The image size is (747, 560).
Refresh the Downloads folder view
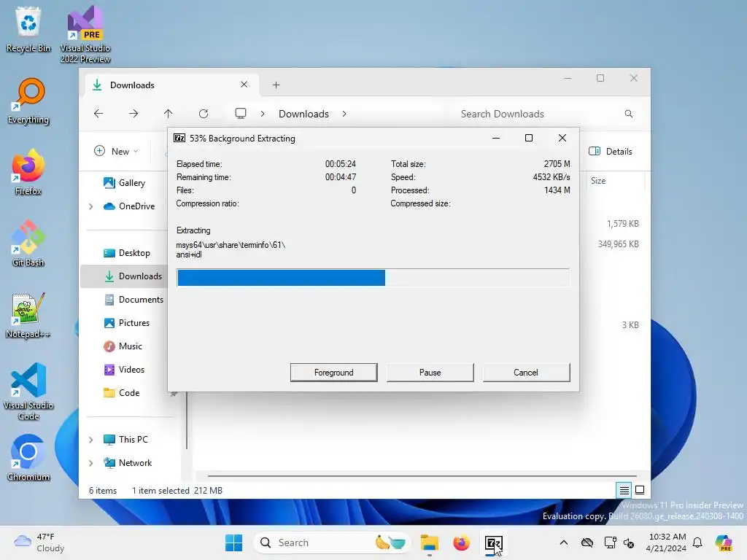click(204, 114)
